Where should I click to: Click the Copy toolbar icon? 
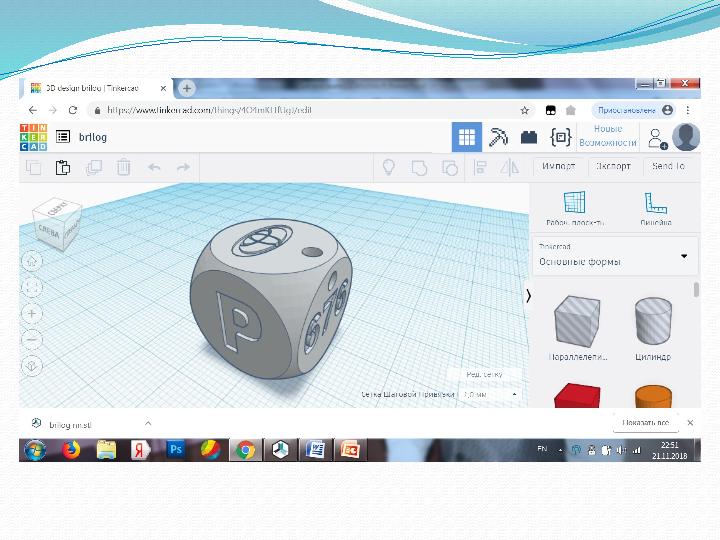click(x=34, y=167)
